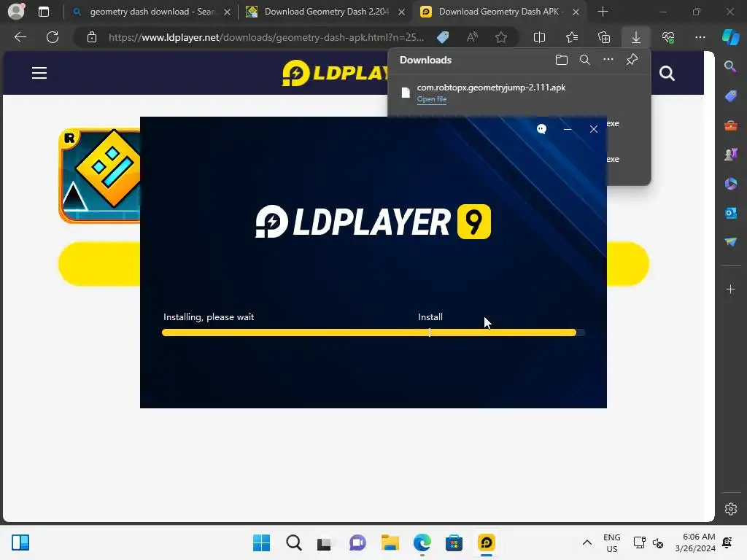Open the sidebar Microsoft 365 icon
The height and width of the screenshot is (560, 747).
(x=730, y=183)
